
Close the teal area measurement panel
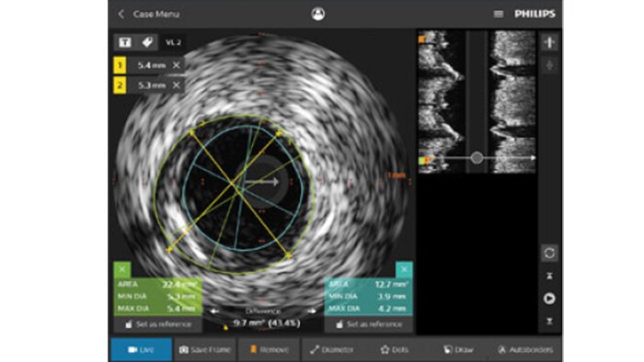pyautogui.click(x=404, y=269)
